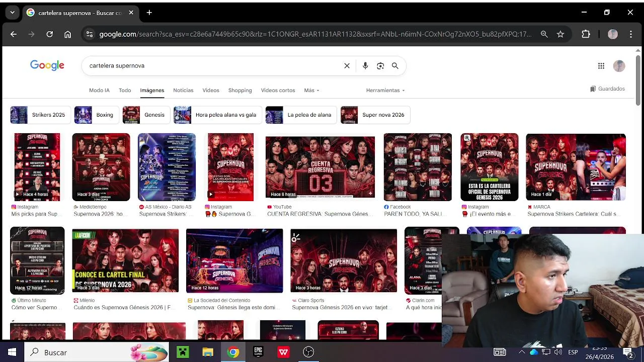This screenshot has width=644, height=362.
Task: Filter by La pelea de alana chip
Action: pyautogui.click(x=300, y=115)
